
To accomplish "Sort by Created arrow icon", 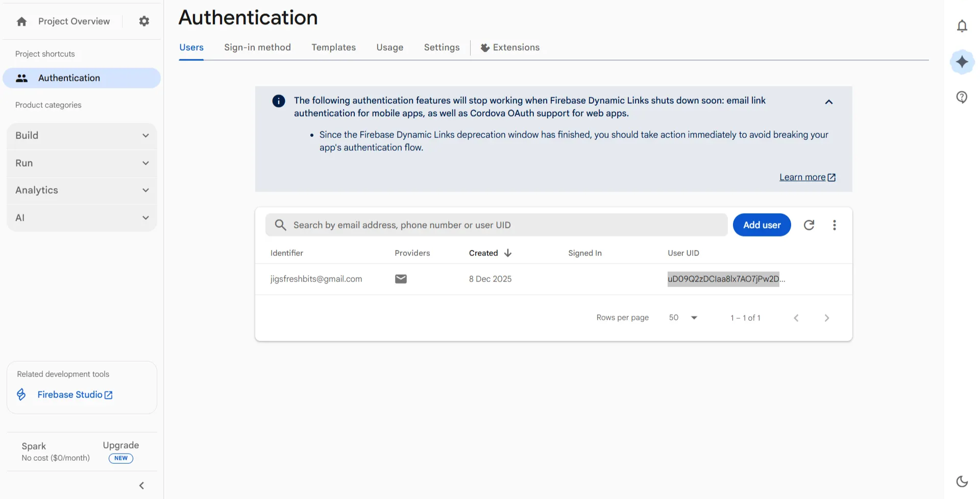I will pos(508,253).
